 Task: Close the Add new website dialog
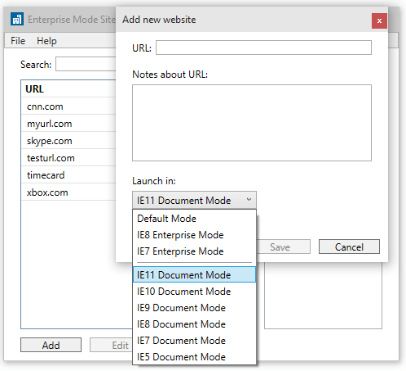pyautogui.click(x=379, y=21)
